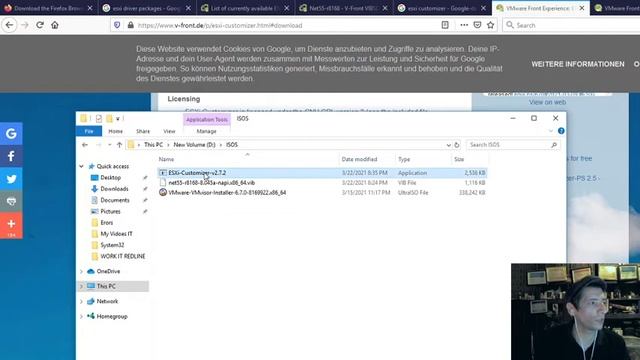Open page actions three-dot menu
640x360 pixels.
click(464, 25)
